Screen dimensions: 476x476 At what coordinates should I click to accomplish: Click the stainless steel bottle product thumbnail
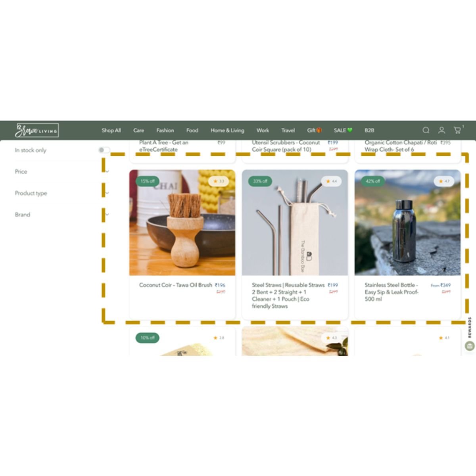click(x=408, y=222)
